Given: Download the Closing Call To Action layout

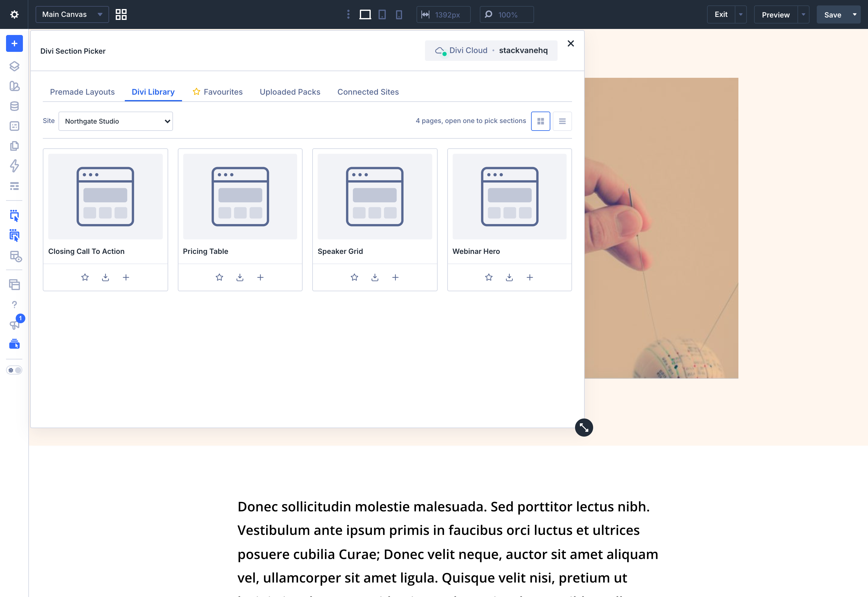Looking at the screenshot, I should [105, 277].
